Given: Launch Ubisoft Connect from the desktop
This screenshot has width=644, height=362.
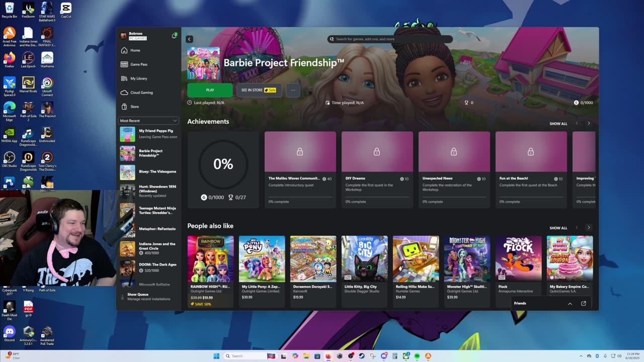Looking at the screenshot, I should [47, 86].
